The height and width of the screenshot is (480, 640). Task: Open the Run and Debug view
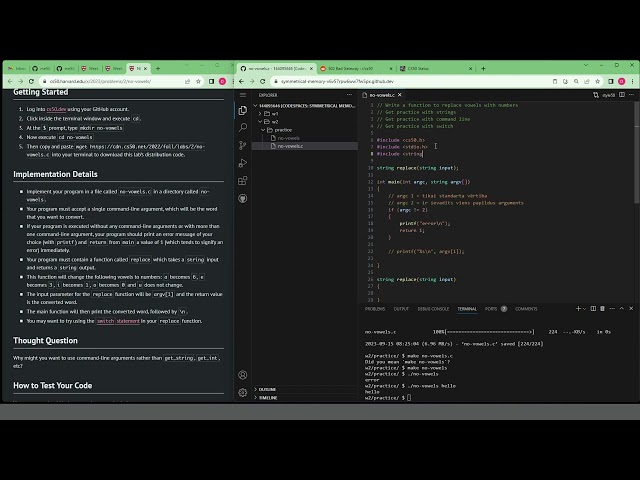point(243,163)
